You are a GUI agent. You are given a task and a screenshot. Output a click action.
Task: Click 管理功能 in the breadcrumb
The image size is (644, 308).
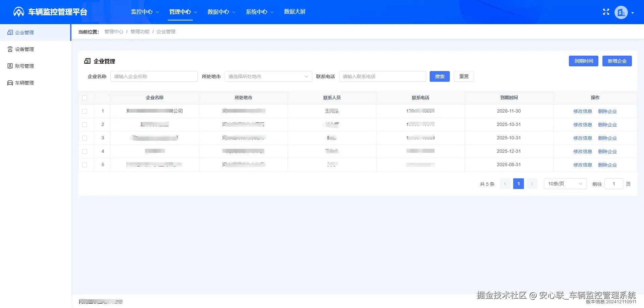tap(140, 32)
